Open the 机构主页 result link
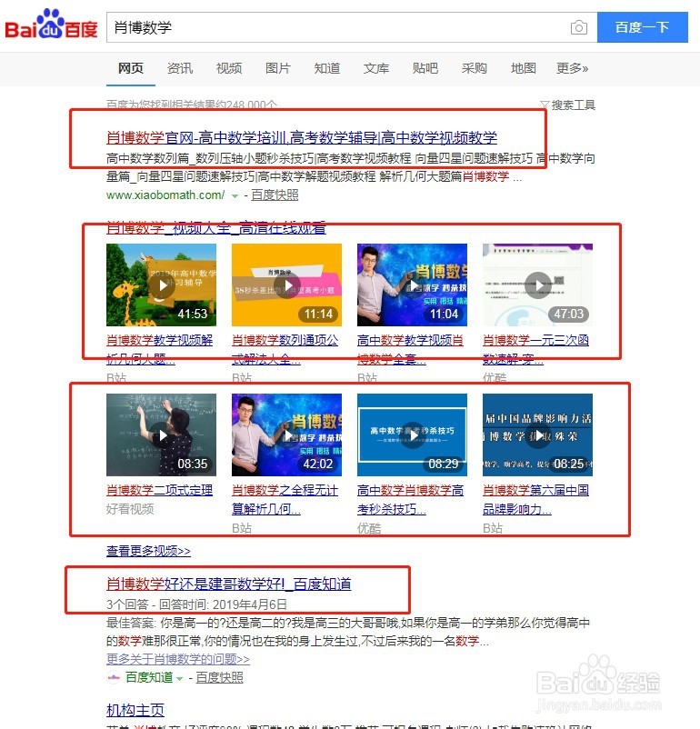This screenshot has width=700, height=729. (x=135, y=710)
